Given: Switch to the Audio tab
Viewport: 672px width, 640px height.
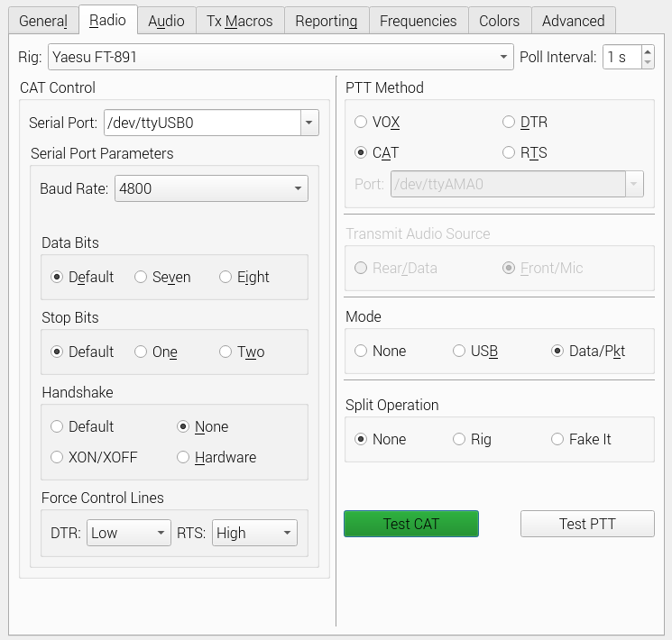Looking at the screenshot, I should (x=166, y=21).
